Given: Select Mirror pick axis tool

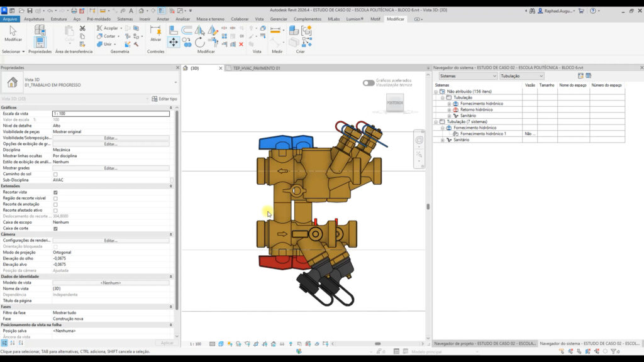Looking at the screenshot, I should tap(199, 30).
